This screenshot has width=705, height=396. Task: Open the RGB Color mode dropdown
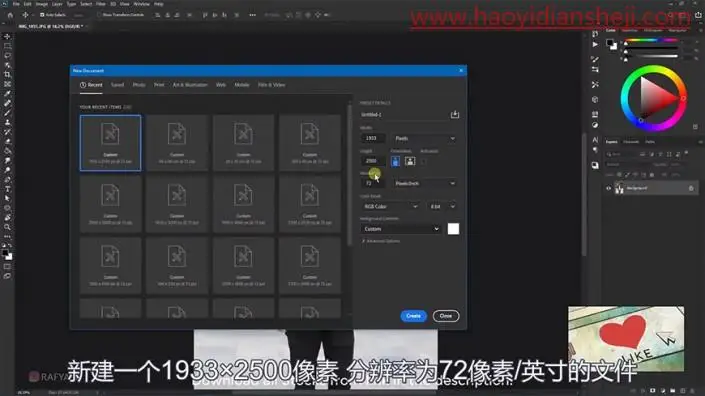click(x=390, y=206)
